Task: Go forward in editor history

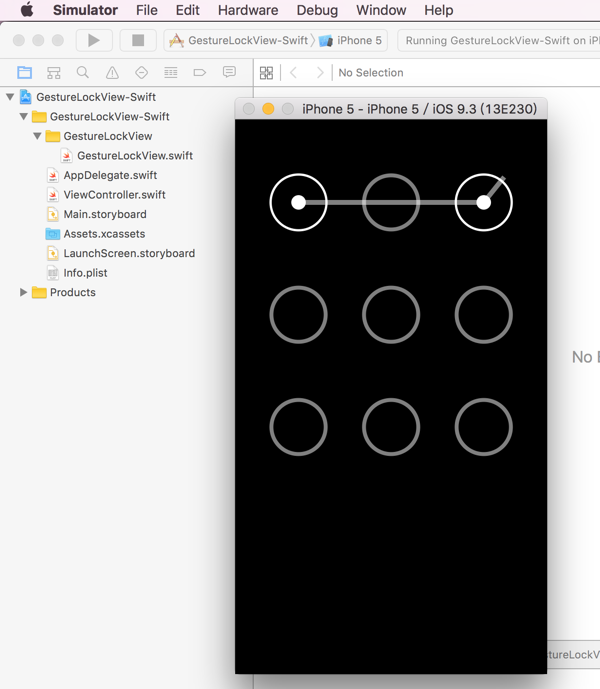Action: 320,73
